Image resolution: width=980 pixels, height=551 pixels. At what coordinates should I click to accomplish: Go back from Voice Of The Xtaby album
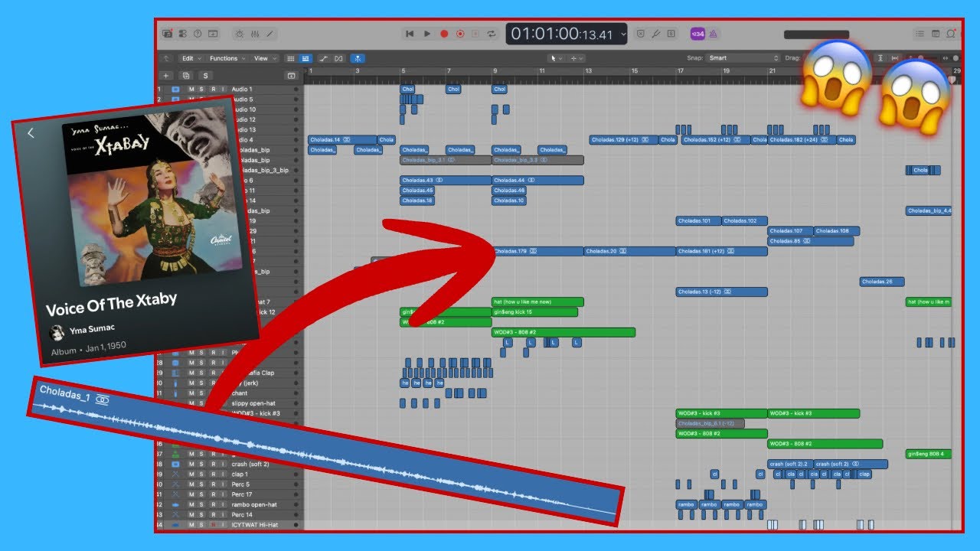31,133
